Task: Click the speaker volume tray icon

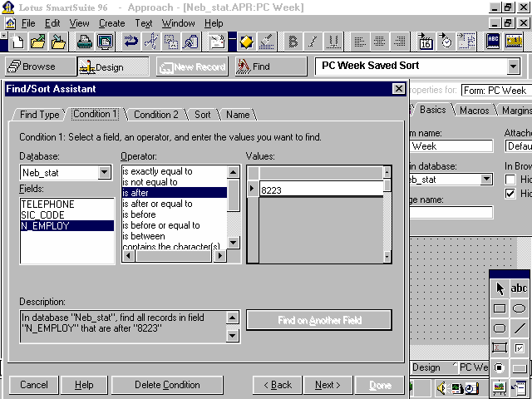Action: coord(441,388)
